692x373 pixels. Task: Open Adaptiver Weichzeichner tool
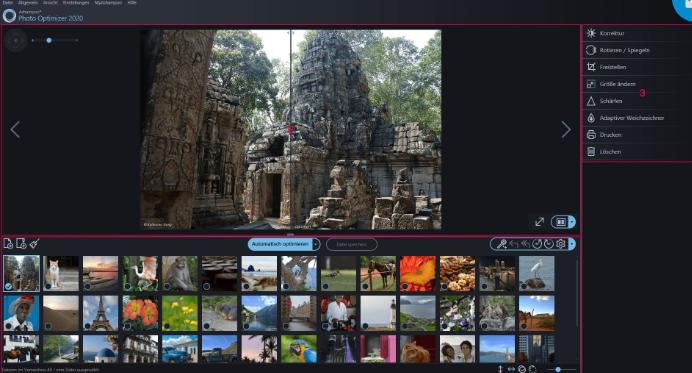637,118
